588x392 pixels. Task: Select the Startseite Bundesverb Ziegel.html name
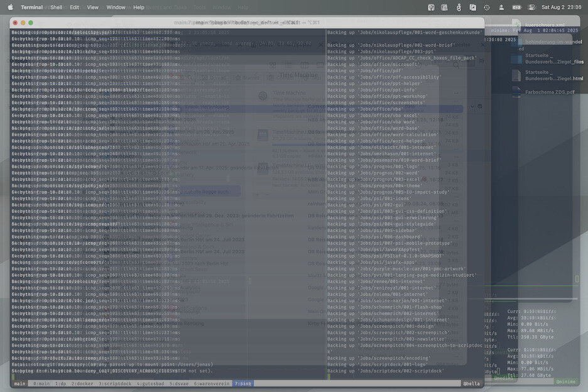tap(554, 75)
